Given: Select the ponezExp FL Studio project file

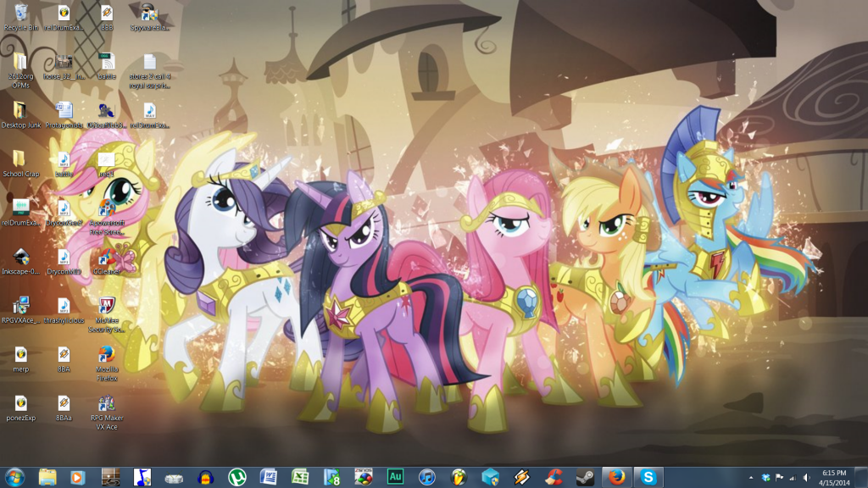Looking at the screenshot, I should tap(21, 408).
